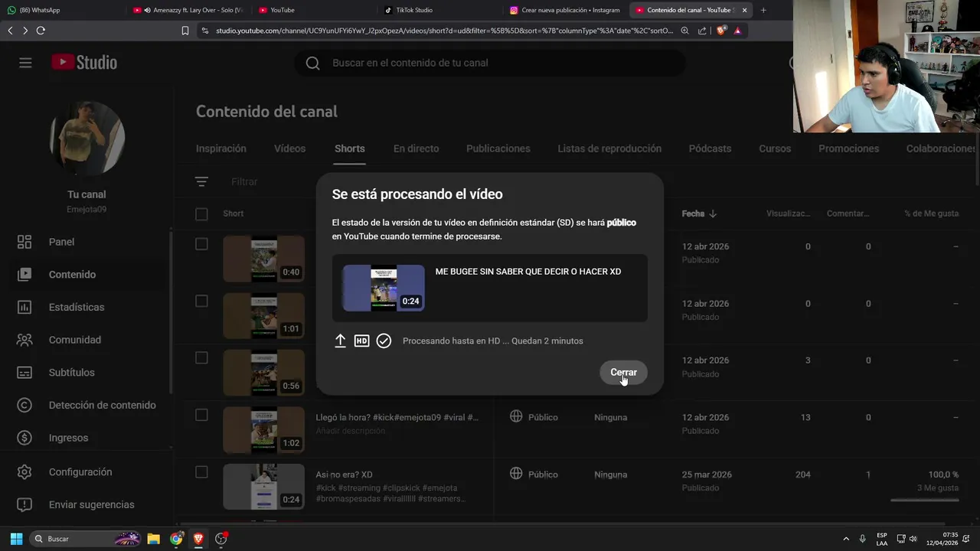The height and width of the screenshot is (551, 980).
Task: Switch to the Instagram browser tab
Action: 567,10
